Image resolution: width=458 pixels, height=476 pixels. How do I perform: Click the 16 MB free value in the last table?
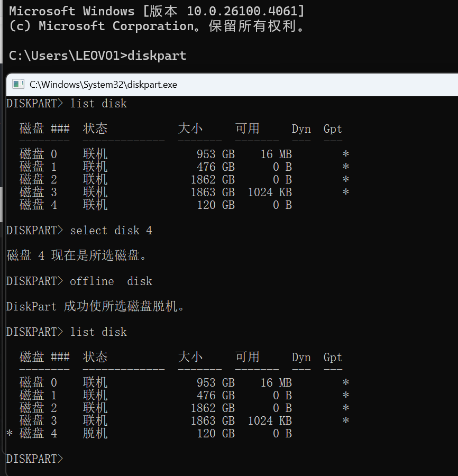coord(276,382)
